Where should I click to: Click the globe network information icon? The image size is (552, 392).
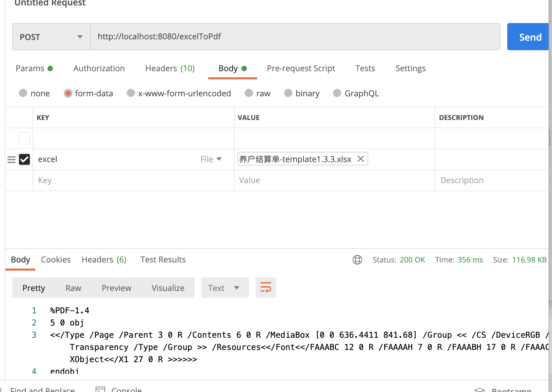pyautogui.click(x=357, y=260)
